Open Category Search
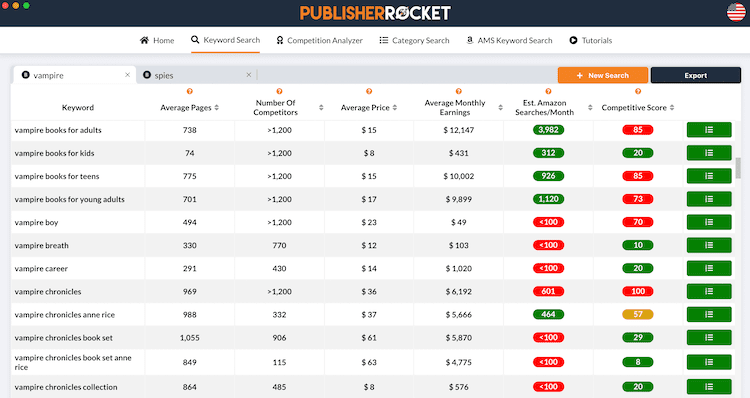 [414, 41]
